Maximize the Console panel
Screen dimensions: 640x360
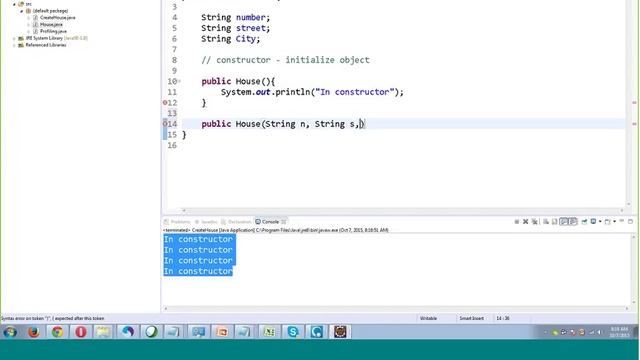coord(630,222)
